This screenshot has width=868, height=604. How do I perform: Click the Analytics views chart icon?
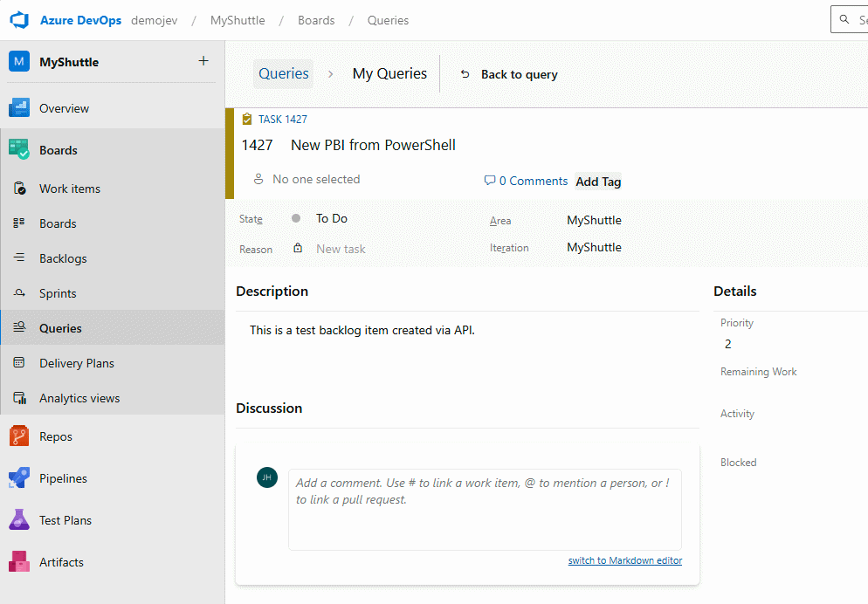(x=19, y=398)
